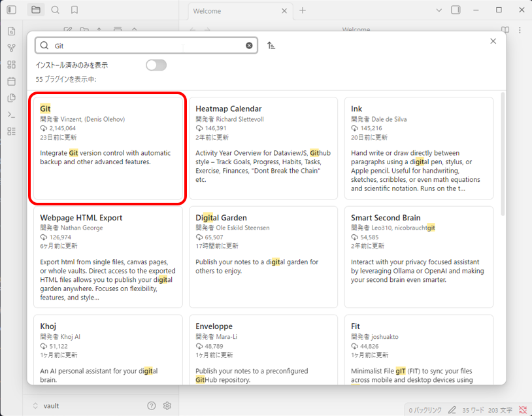The width and height of the screenshot is (532, 416).
Task: Toggle show installed plugins only switch
Action: 156,65
